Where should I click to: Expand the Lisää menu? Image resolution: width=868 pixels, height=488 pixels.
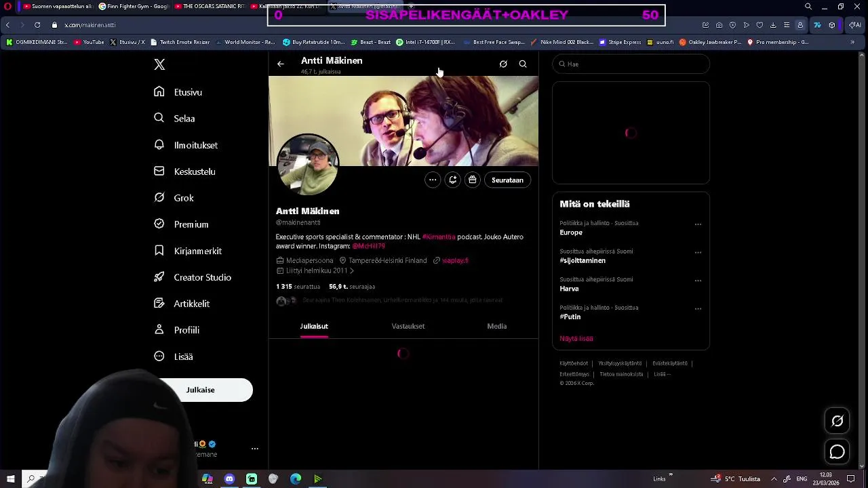coord(174,357)
